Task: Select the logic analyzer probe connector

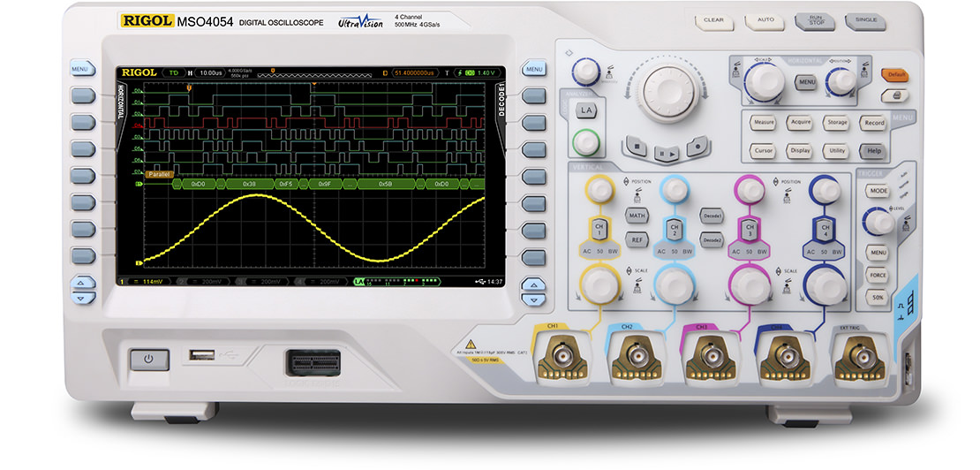Action: 313,363
